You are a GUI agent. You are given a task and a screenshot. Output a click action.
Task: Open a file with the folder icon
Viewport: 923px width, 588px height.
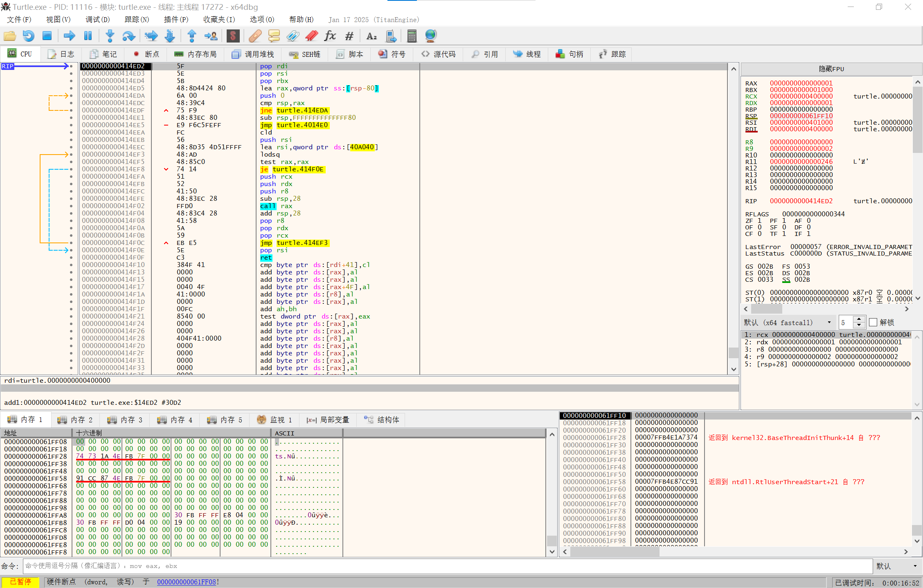[10, 36]
